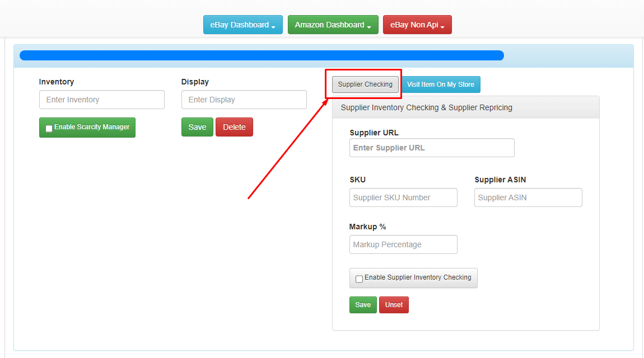Click the Delete button
Viewport: 644px width, 358px height.
234,127
